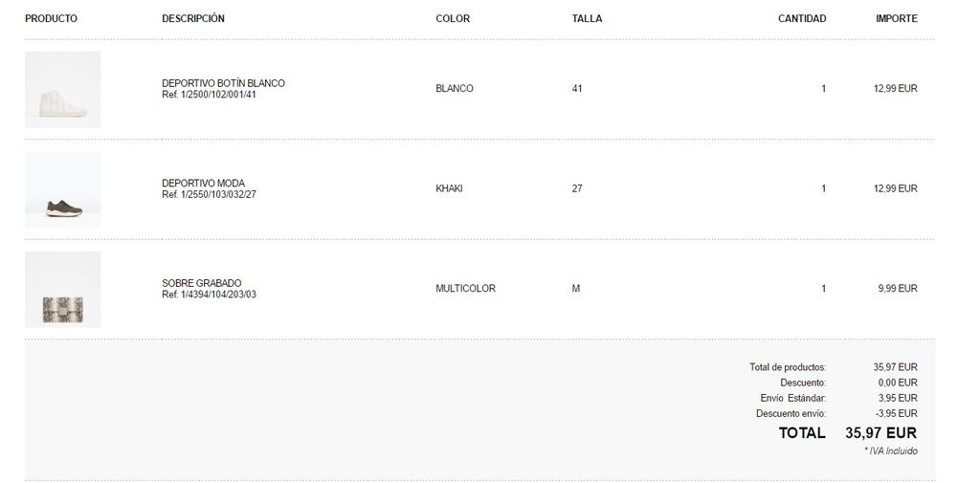Screen dimensions: 980x483
Task: Click the IMPORTE column header
Action: point(897,18)
